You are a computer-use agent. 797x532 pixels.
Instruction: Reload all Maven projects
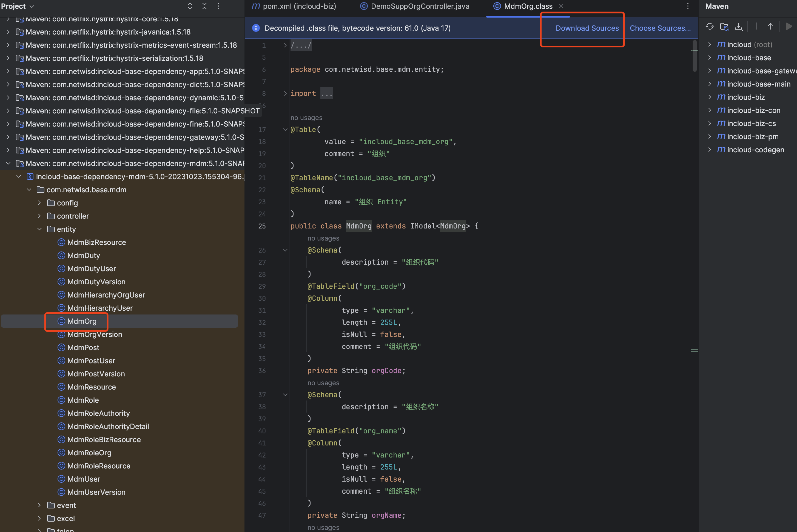point(709,27)
